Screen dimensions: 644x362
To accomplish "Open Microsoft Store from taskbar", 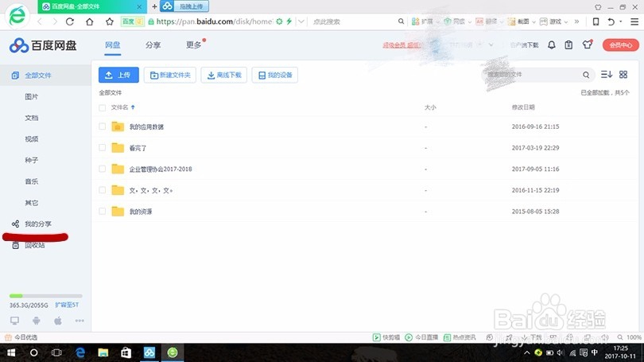I will pyautogui.click(x=126, y=352).
